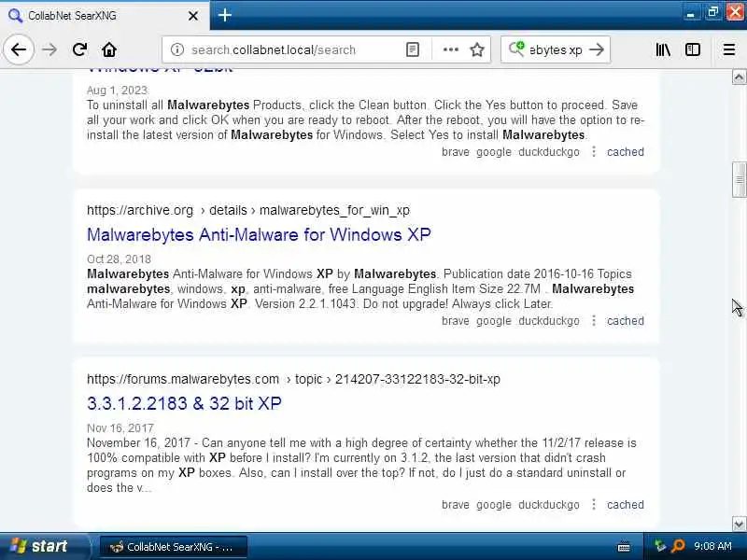Open the Windows Start menu
The image size is (747, 560).
click(x=44, y=546)
